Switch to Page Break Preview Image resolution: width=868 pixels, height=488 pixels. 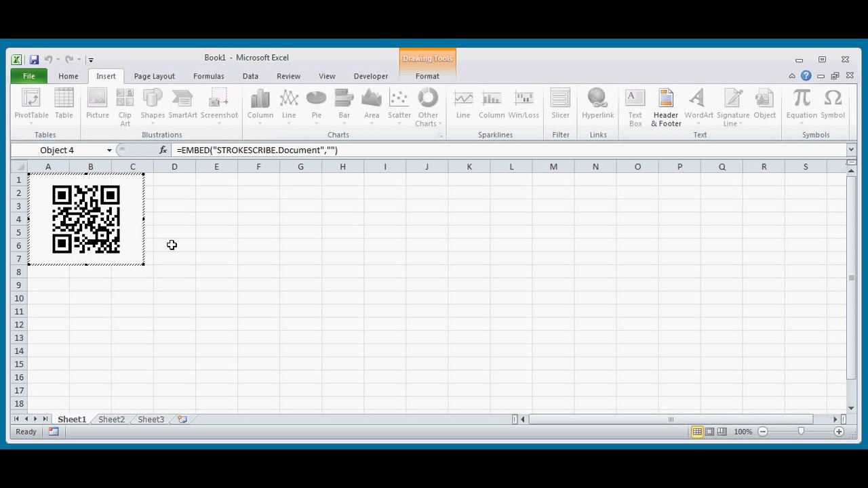[722, 432]
